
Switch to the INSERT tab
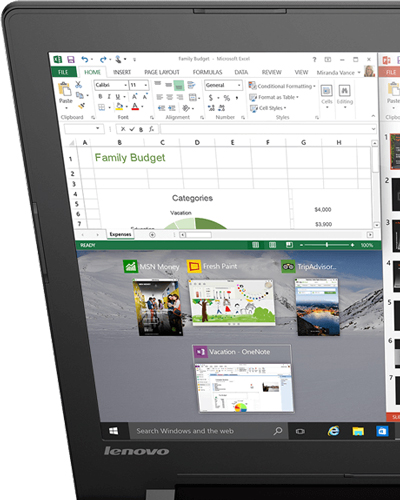point(122,72)
